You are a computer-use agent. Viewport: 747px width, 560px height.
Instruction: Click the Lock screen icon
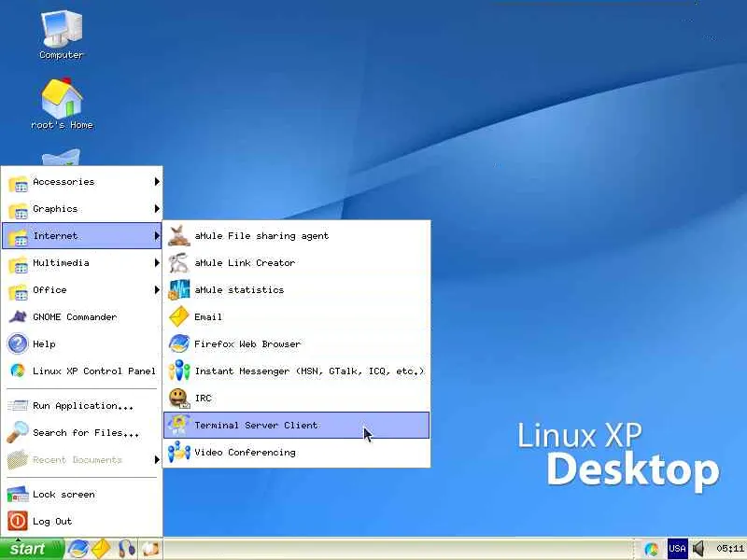(18, 495)
